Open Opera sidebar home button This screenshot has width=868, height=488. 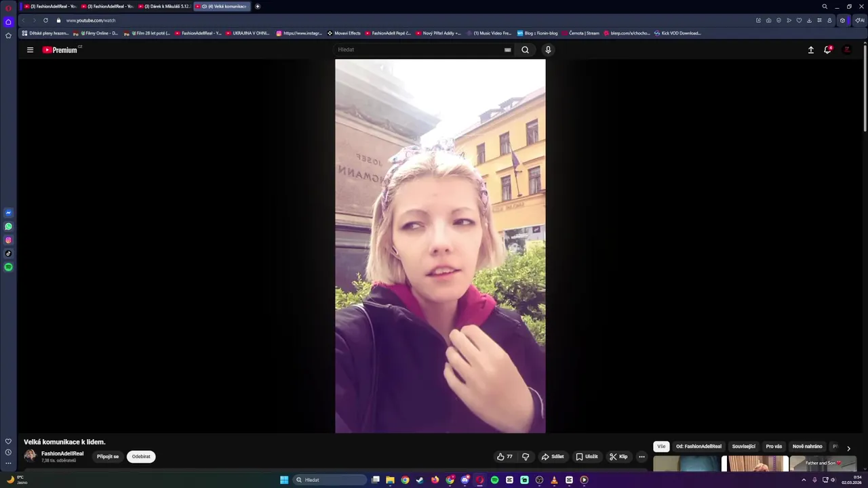(8, 22)
